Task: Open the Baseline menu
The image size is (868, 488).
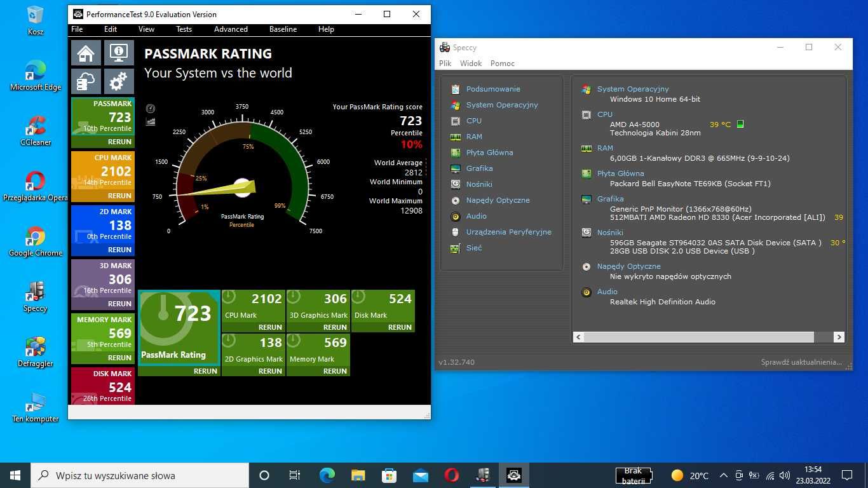Action: pyautogui.click(x=283, y=29)
